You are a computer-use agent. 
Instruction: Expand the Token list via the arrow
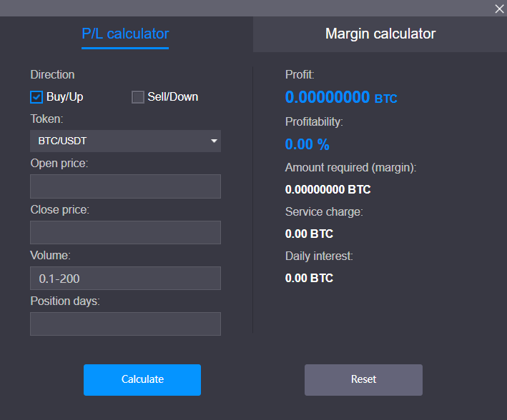[214, 141]
